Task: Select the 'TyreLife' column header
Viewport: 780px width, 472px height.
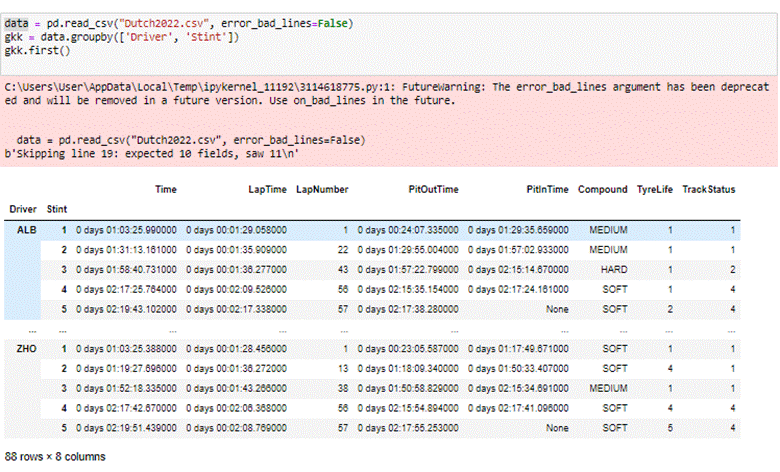Action: (x=655, y=189)
